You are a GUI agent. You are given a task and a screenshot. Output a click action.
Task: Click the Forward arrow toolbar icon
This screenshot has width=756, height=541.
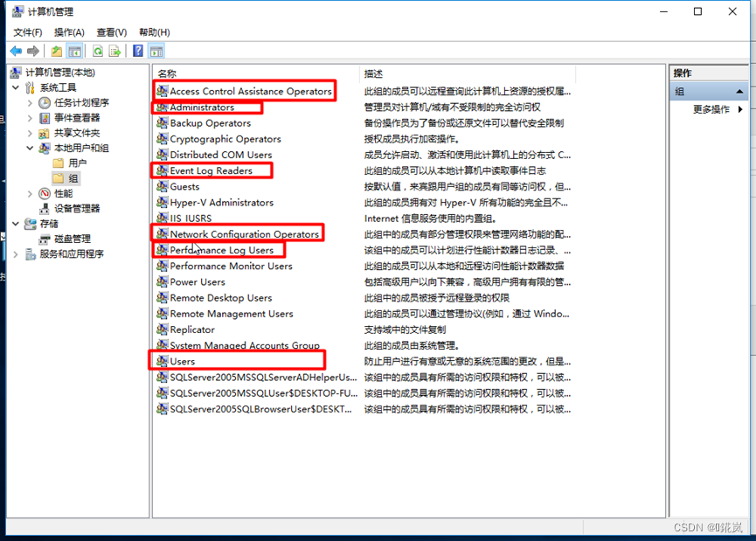33,51
